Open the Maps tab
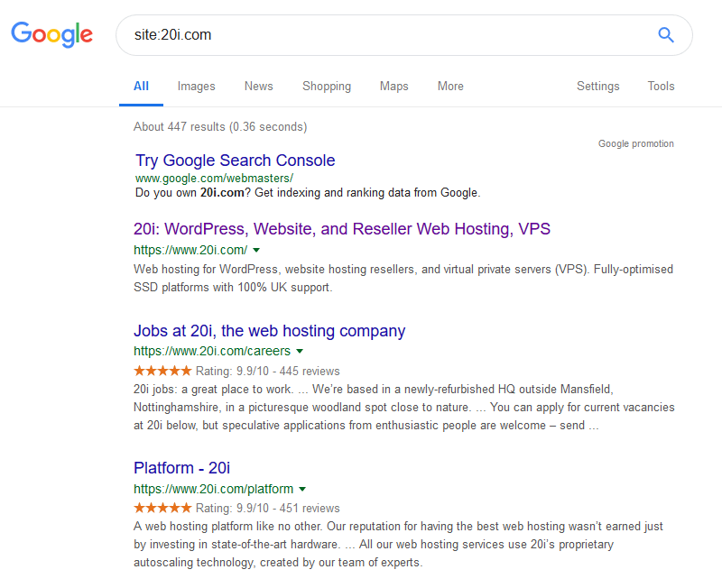Image resolution: width=722 pixels, height=588 pixels. [393, 86]
